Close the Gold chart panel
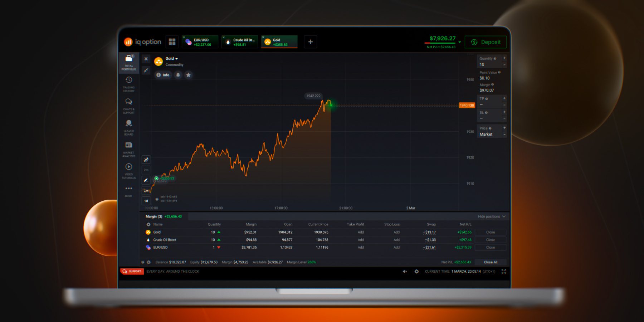644x322 pixels. coord(146,59)
